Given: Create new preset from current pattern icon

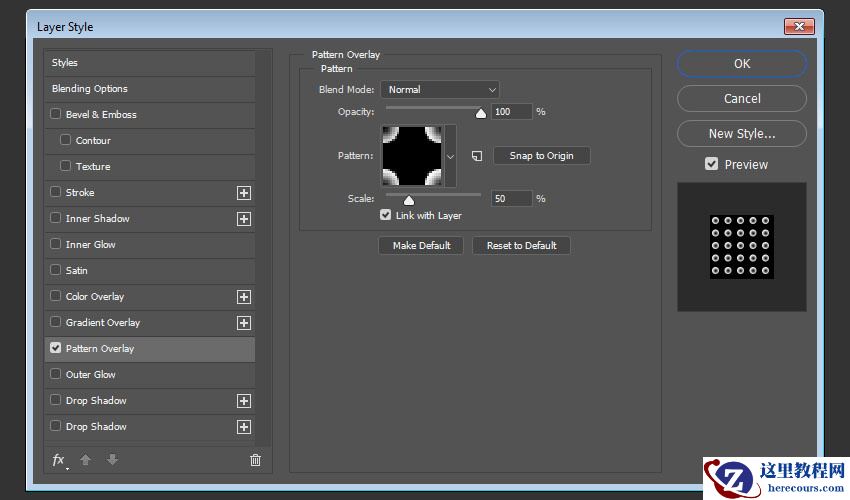Looking at the screenshot, I should click(477, 156).
